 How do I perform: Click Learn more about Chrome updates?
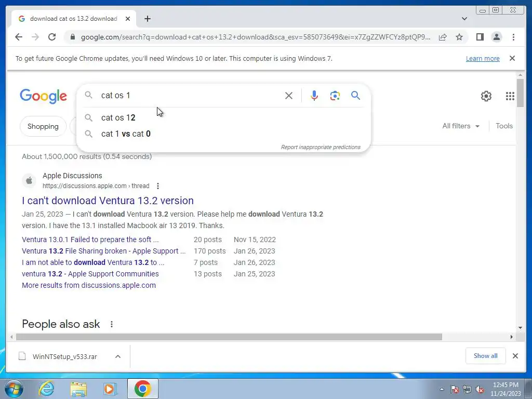[x=483, y=58]
